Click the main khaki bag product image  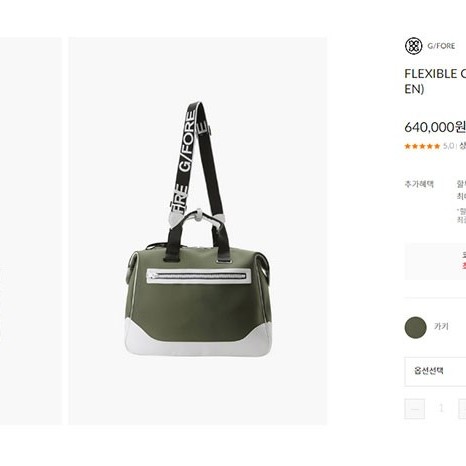[x=198, y=231]
